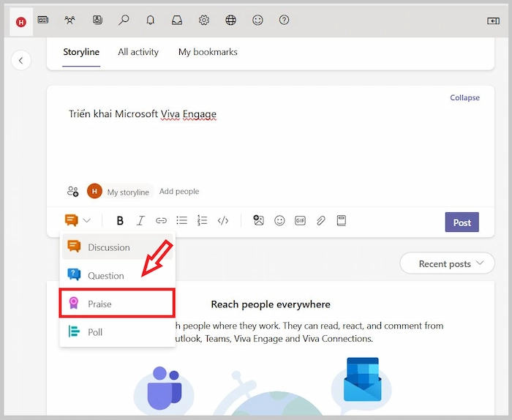Click the red H profile avatar in top bar
The height and width of the screenshot is (420, 512).
click(21, 22)
